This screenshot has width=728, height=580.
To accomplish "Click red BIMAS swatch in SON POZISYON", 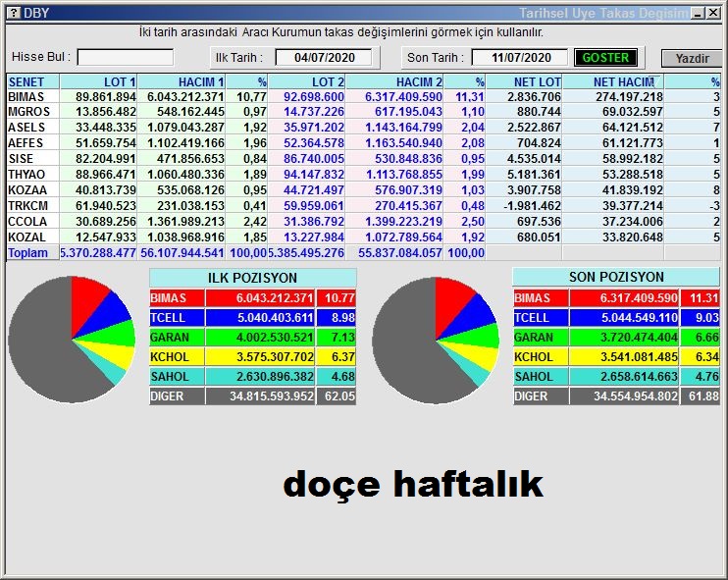I will click(x=541, y=298).
